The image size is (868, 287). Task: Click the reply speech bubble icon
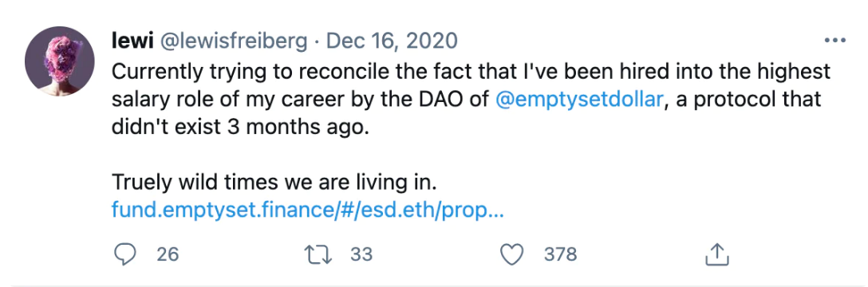125,254
